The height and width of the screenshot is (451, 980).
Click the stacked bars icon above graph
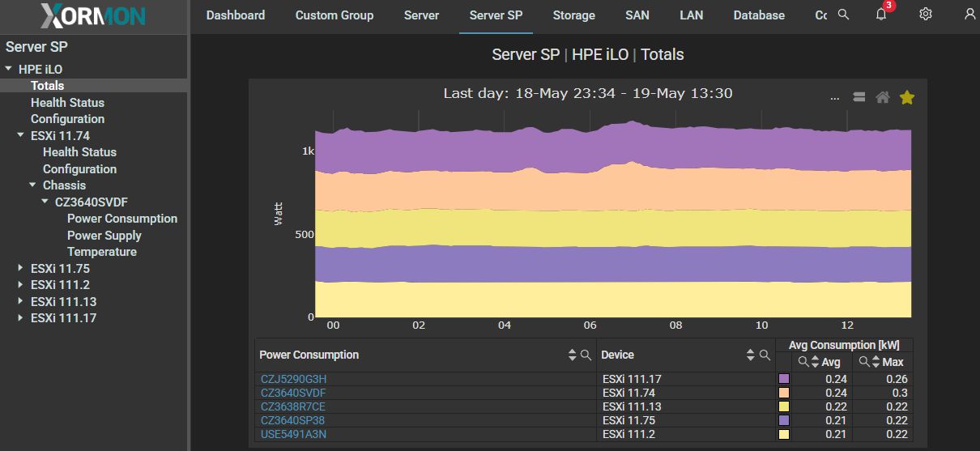click(x=859, y=97)
